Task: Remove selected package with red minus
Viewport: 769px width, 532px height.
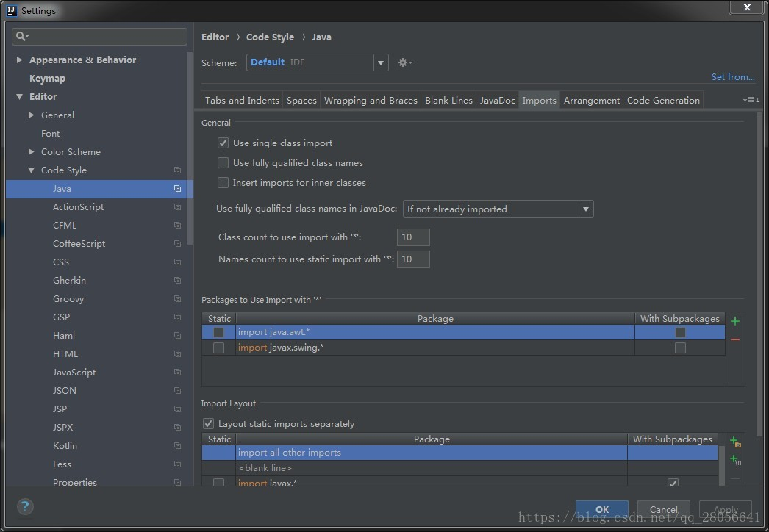Action: point(734,339)
